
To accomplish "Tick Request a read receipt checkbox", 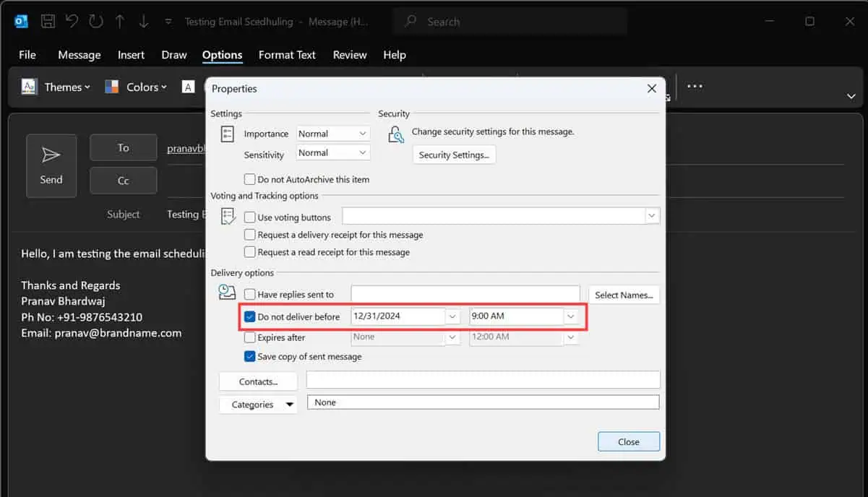I will (250, 252).
